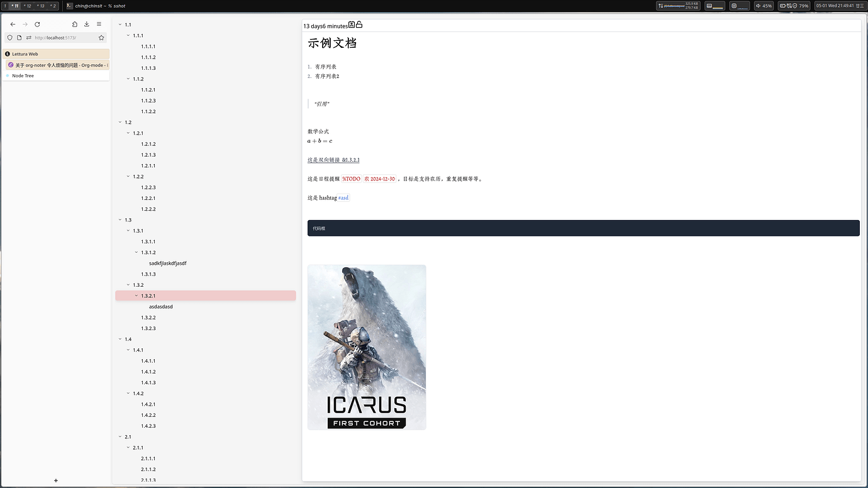Toggle tracking protection via the shield icon

[9, 37]
